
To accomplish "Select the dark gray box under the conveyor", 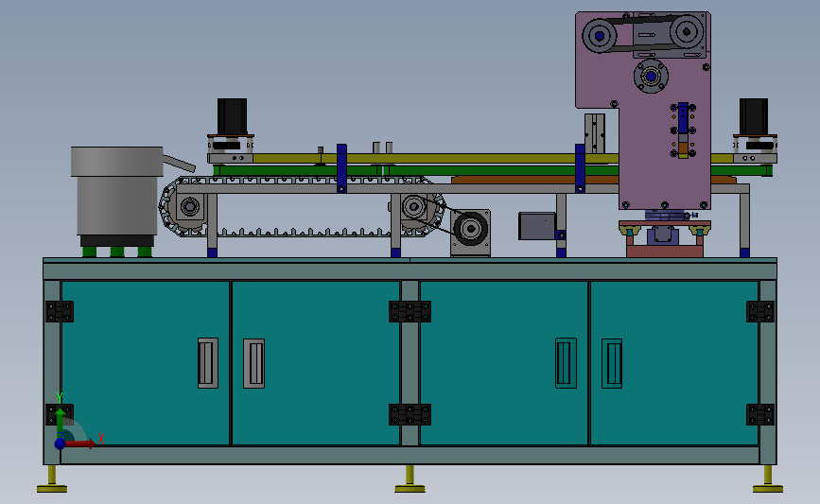I will [x=537, y=226].
